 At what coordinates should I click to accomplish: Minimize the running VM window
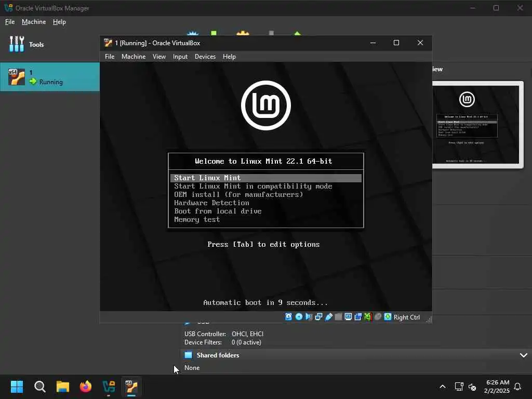373,43
